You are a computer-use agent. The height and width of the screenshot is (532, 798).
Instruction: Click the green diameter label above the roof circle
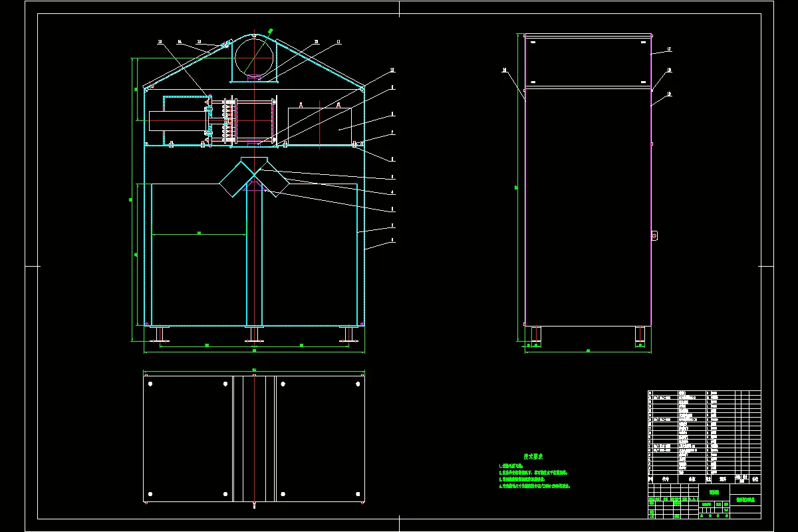[x=271, y=31]
